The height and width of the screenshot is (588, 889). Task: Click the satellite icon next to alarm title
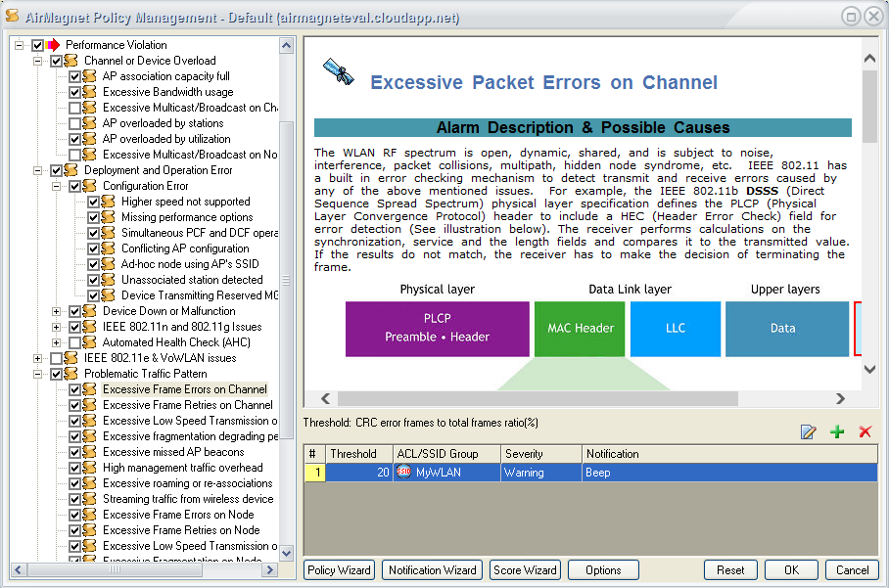[x=339, y=72]
